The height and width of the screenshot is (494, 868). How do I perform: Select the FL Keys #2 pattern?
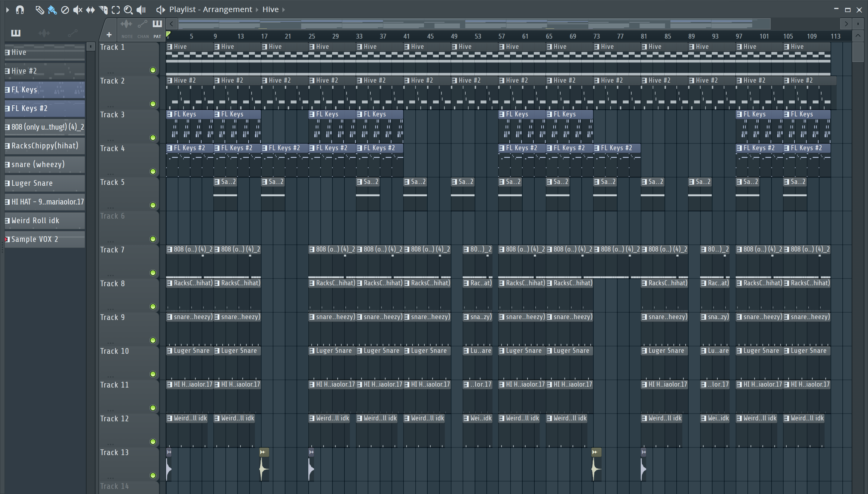45,108
